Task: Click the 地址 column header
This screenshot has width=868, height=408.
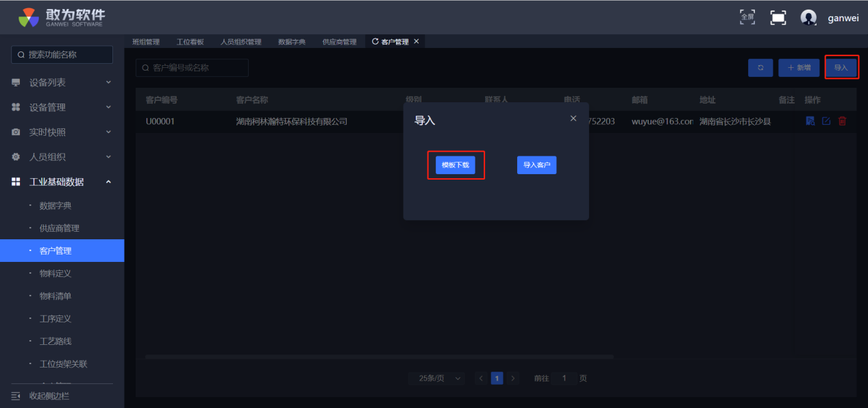Action: point(708,100)
